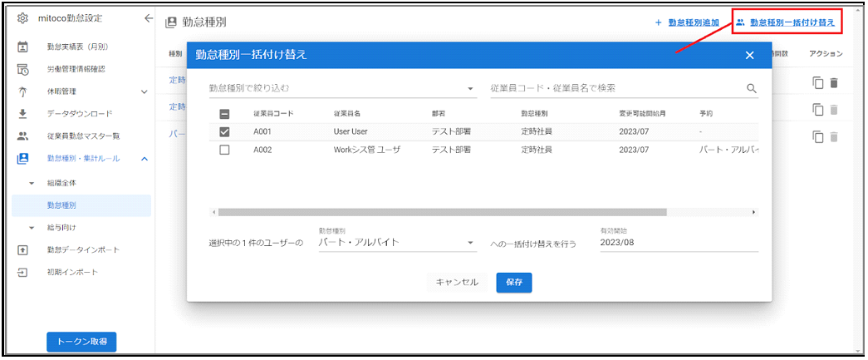This screenshot has width=868, height=360.
Task: Open the パート・アルバイト 勤怠種別 dropdown
Action: (397, 243)
